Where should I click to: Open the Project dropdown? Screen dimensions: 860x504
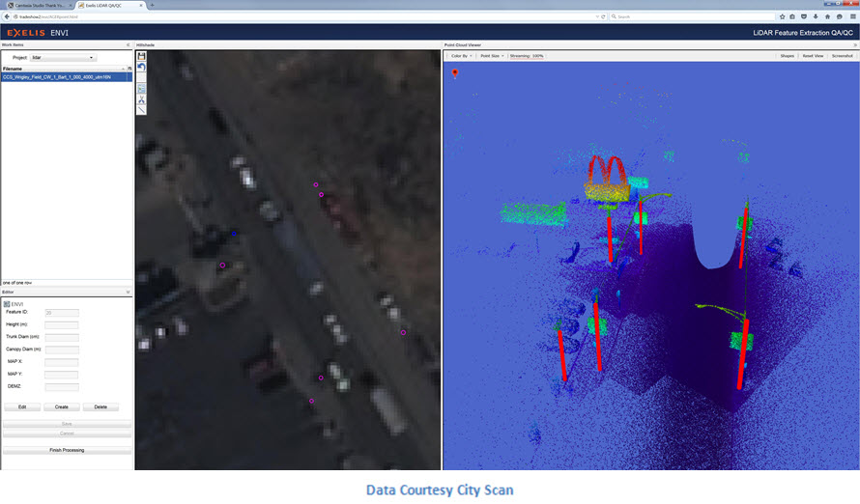64,58
